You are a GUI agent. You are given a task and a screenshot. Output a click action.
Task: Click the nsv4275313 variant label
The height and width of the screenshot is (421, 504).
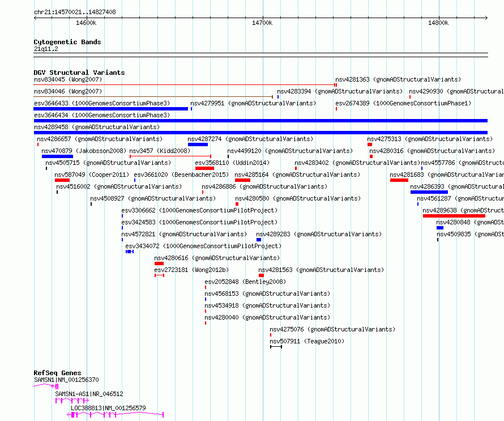(430, 139)
